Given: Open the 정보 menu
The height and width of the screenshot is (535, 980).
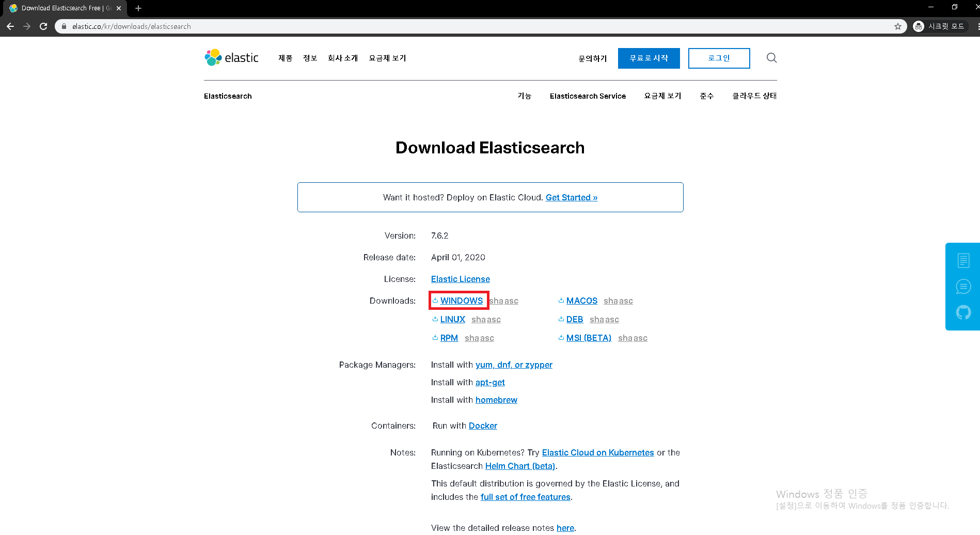Looking at the screenshot, I should pyautogui.click(x=310, y=58).
